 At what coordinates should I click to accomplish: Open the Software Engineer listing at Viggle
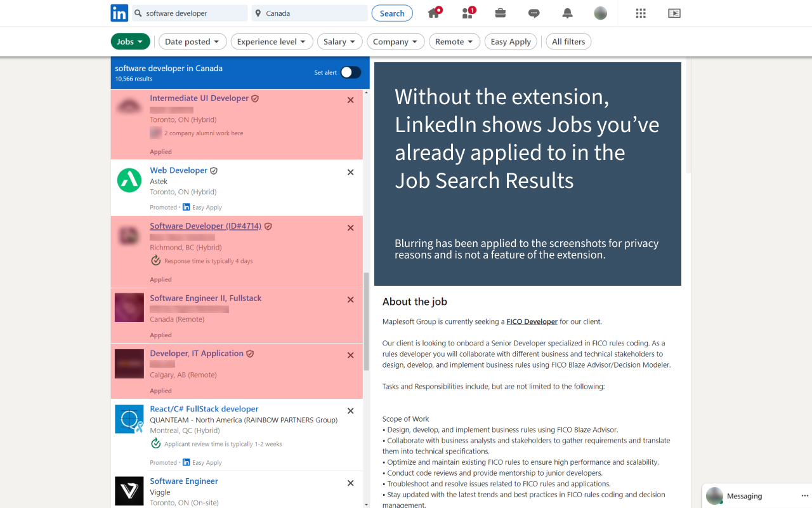coord(184,481)
